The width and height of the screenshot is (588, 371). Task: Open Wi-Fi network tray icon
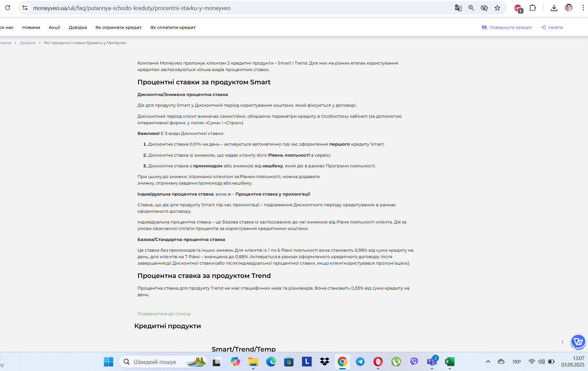532,362
